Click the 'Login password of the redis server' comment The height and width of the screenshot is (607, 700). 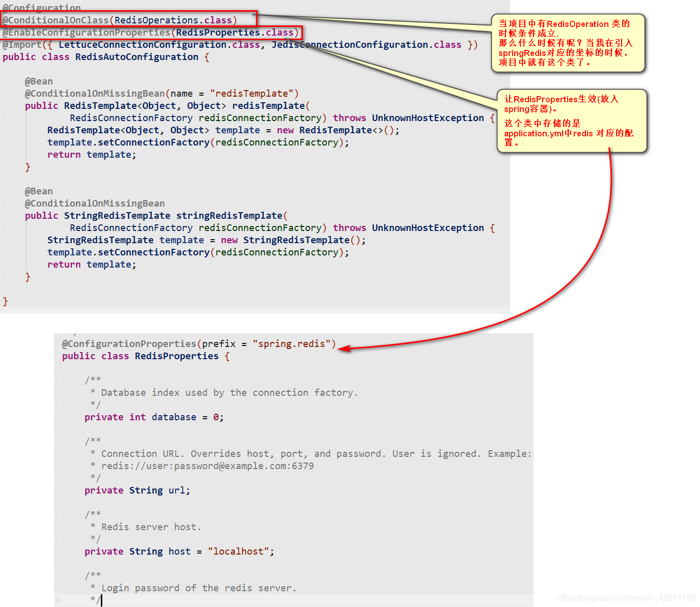193,588
